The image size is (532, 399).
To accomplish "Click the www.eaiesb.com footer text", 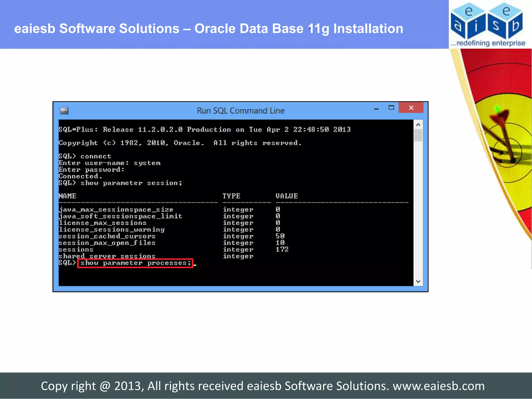I will (439, 386).
